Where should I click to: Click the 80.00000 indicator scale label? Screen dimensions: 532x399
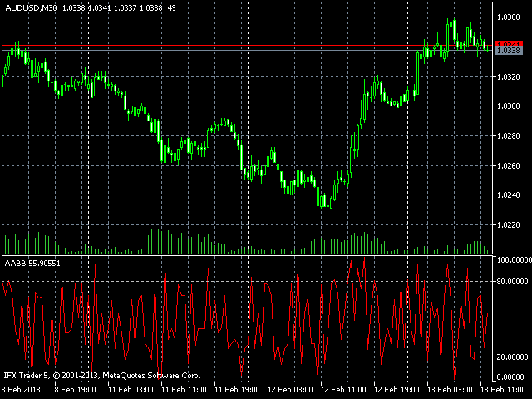point(512,282)
